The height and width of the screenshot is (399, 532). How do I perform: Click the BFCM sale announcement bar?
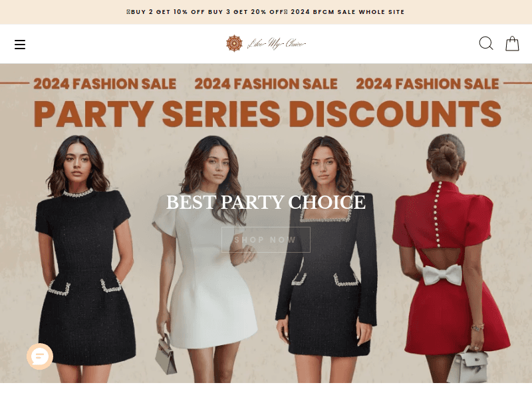tap(266, 12)
